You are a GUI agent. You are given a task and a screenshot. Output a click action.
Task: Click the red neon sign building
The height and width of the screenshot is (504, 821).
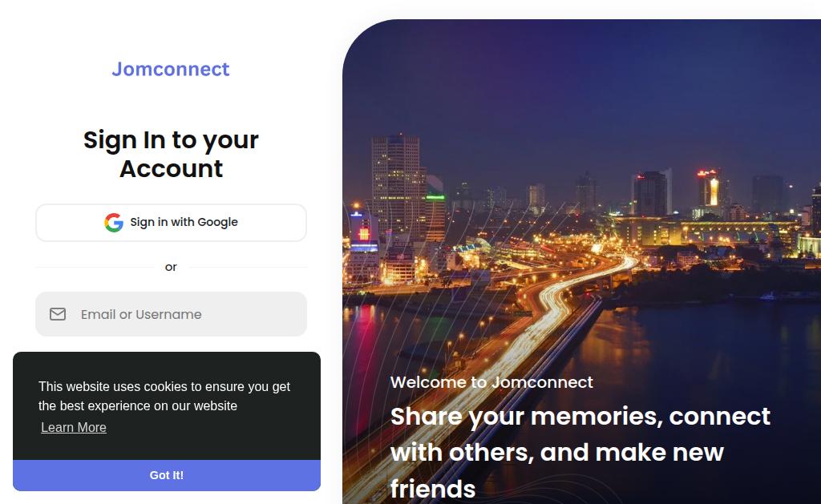[x=363, y=232]
